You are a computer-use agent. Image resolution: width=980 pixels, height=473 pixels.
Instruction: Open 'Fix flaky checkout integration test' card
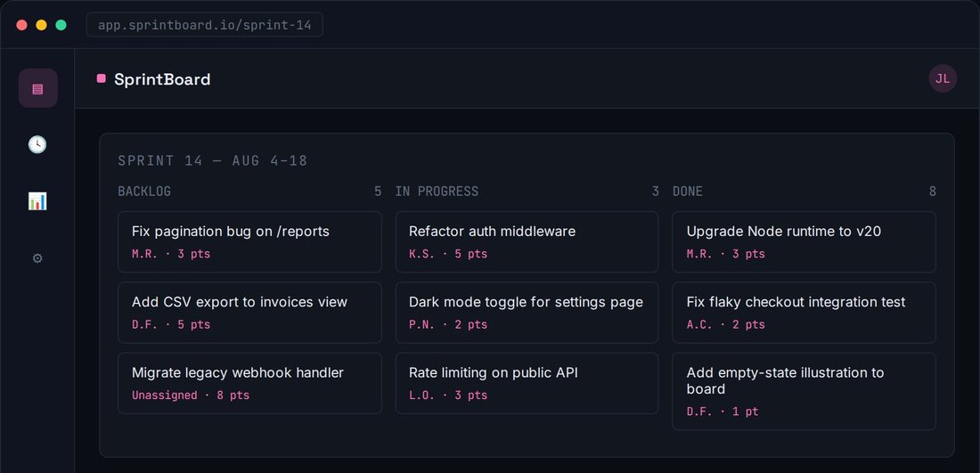click(x=804, y=313)
